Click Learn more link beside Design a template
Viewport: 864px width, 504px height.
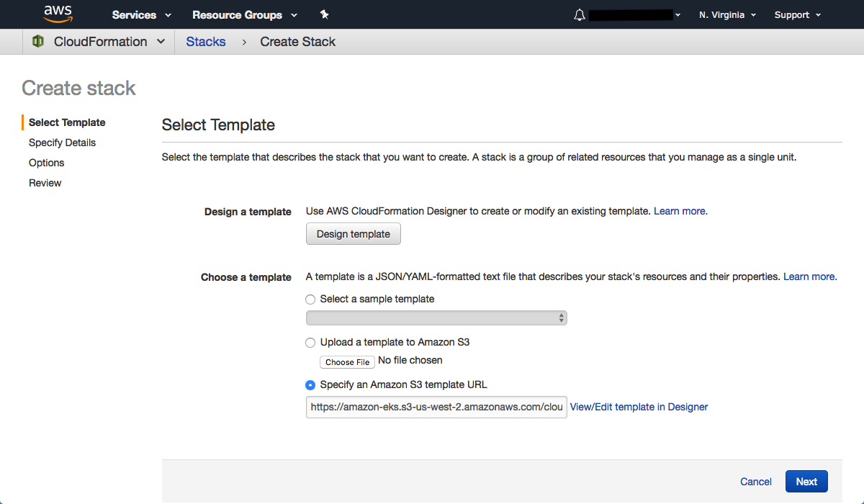point(680,211)
